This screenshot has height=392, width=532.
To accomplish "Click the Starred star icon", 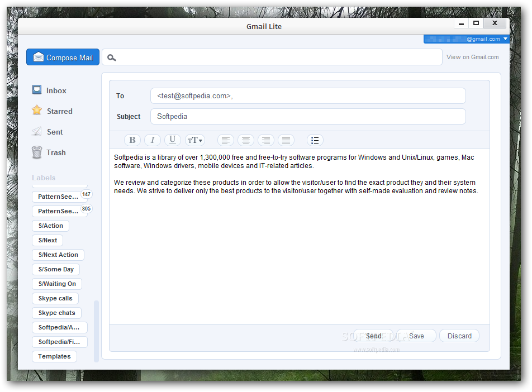I will (x=37, y=110).
